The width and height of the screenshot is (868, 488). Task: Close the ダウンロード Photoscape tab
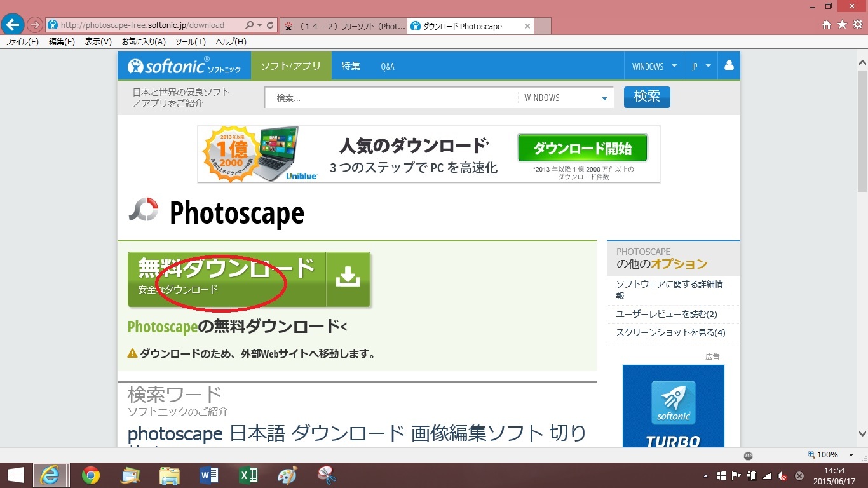coord(527,26)
